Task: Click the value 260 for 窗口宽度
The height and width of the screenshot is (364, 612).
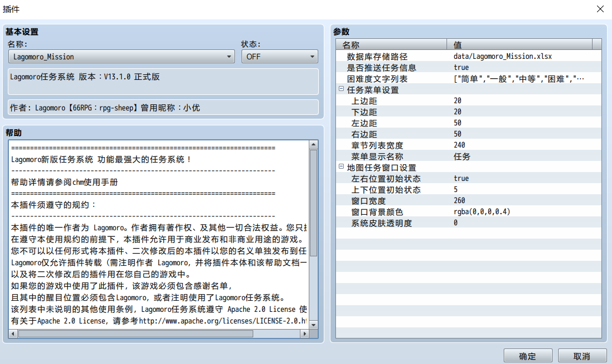Action: click(459, 200)
